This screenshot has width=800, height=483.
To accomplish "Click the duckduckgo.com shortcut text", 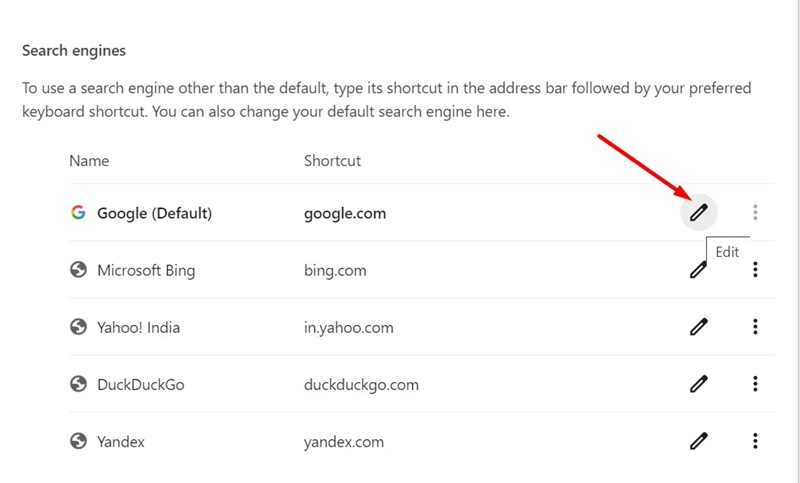I will pyautogui.click(x=361, y=385).
